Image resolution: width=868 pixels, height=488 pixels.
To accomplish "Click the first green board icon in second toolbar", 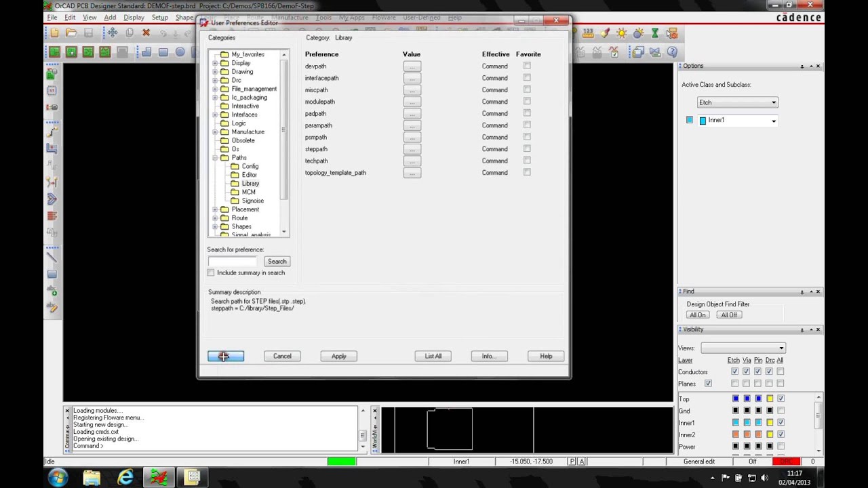I will 54,52.
